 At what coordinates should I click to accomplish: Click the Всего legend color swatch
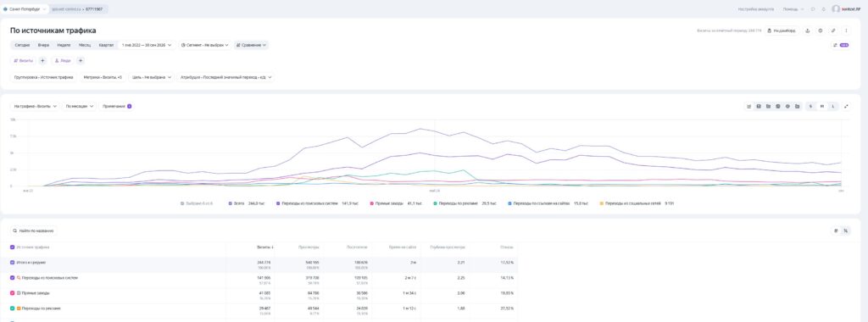231,203
